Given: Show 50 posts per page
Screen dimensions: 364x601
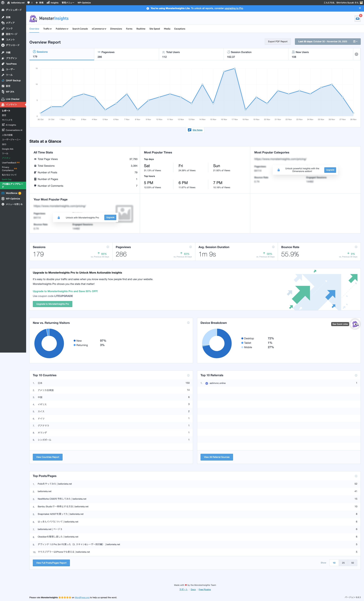Looking at the screenshot, I should 352,563.
